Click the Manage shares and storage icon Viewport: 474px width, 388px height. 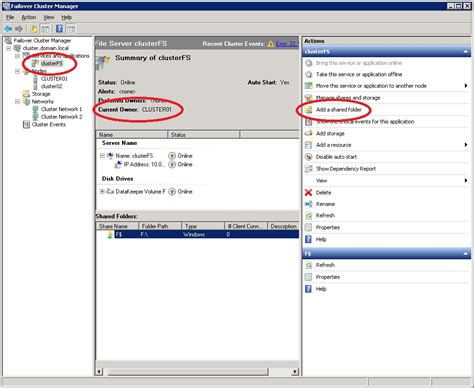click(x=309, y=98)
